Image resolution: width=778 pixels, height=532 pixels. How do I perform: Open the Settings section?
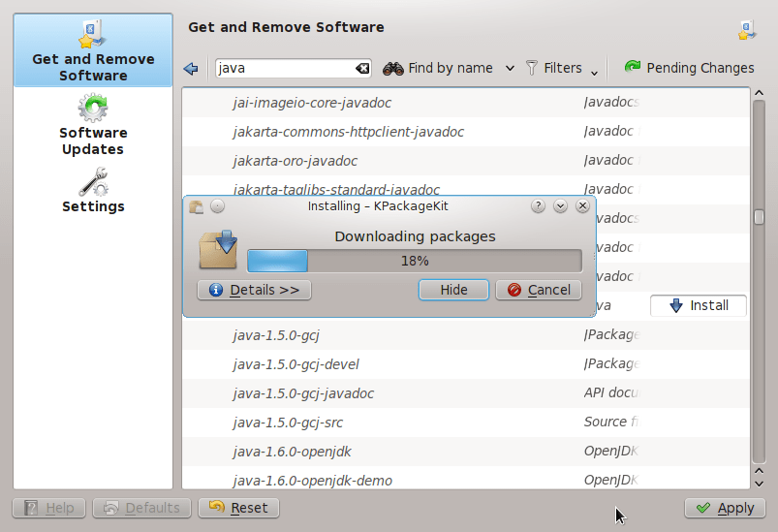[93, 191]
